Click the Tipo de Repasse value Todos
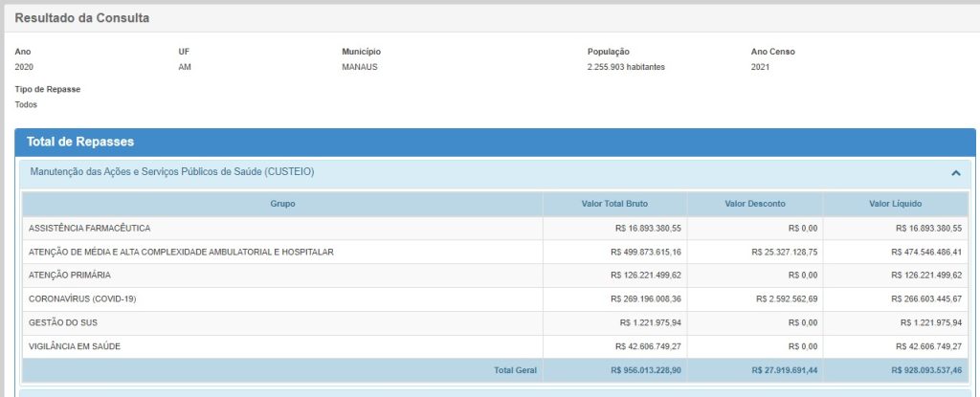 [x=26, y=104]
